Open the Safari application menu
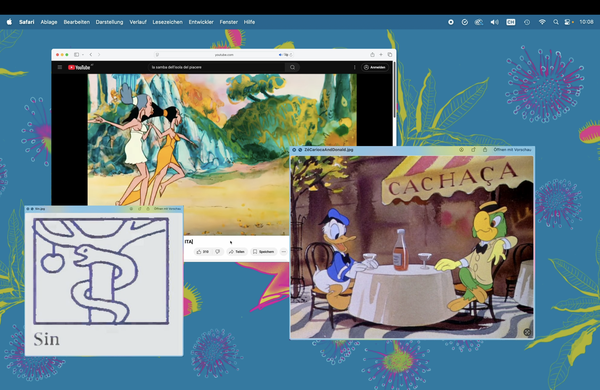The width and height of the screenshot is (600, 390). click(26, 22)
